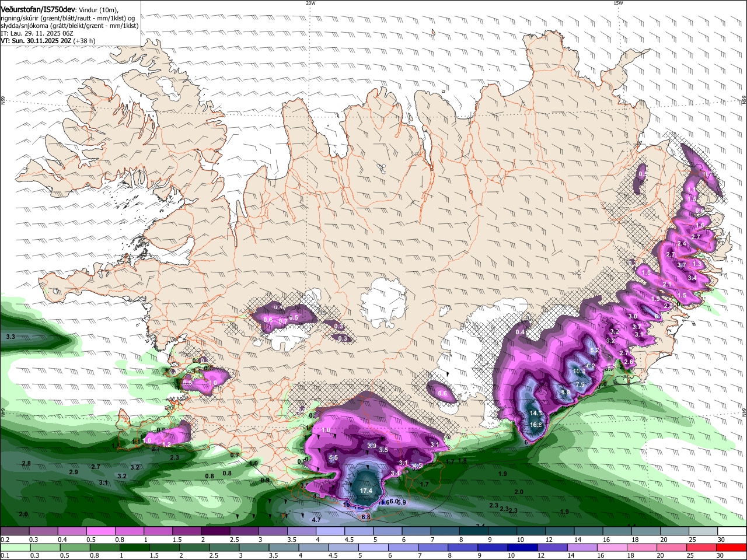Click the 3.3 value at the western edge
Image resolution: width=747 pixels, height=560 pixels.
tap(11, 337)
